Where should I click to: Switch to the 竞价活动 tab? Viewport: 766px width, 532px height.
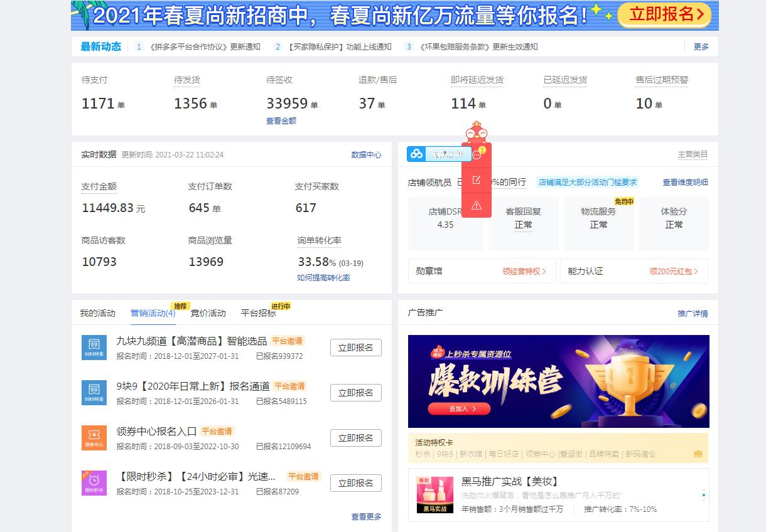[208, 312]
